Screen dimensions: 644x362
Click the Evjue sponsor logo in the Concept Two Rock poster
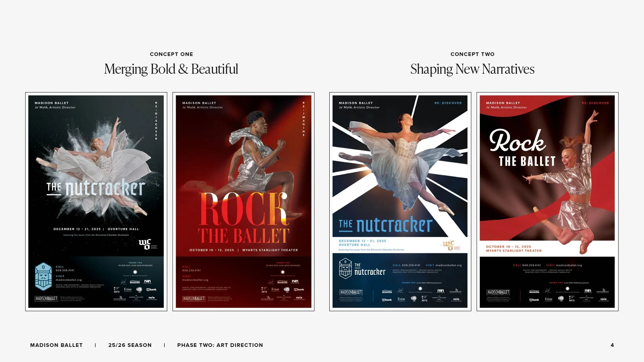(548, 299)
